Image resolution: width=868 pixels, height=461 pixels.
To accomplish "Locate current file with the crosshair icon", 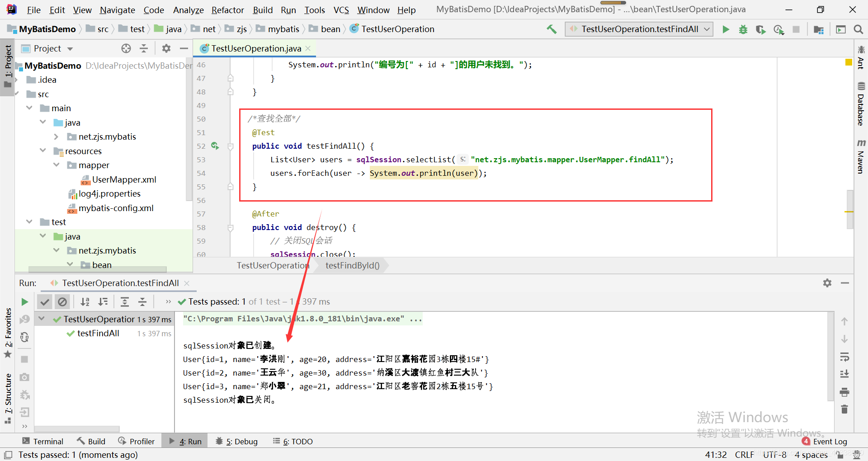I will [126, 48].
